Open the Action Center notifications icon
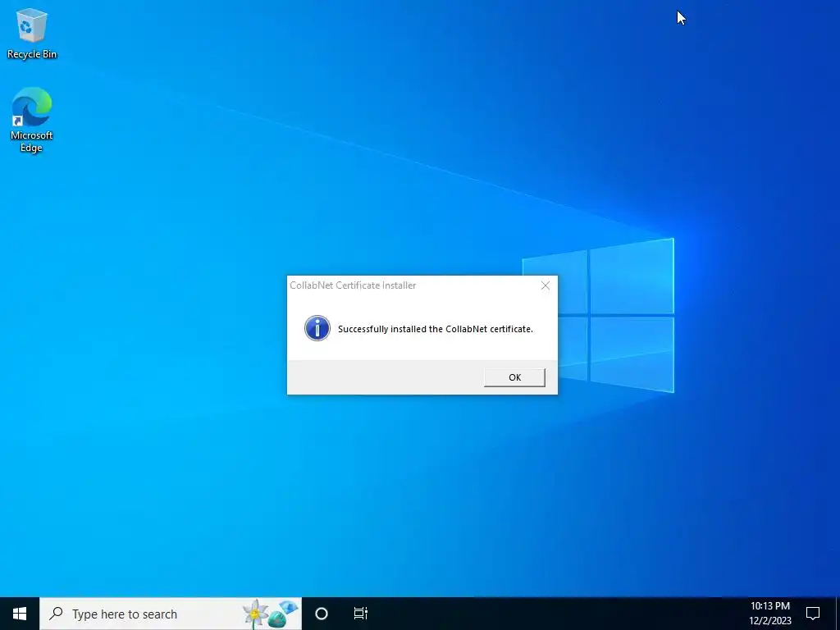The image size is (840, 630). [813, 614]
